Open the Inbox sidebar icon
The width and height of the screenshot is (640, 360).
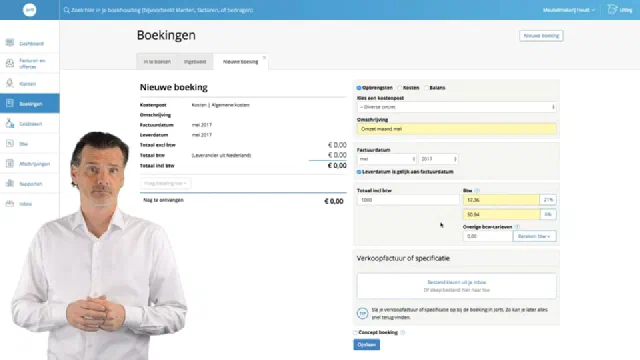[x=10, y=203]
